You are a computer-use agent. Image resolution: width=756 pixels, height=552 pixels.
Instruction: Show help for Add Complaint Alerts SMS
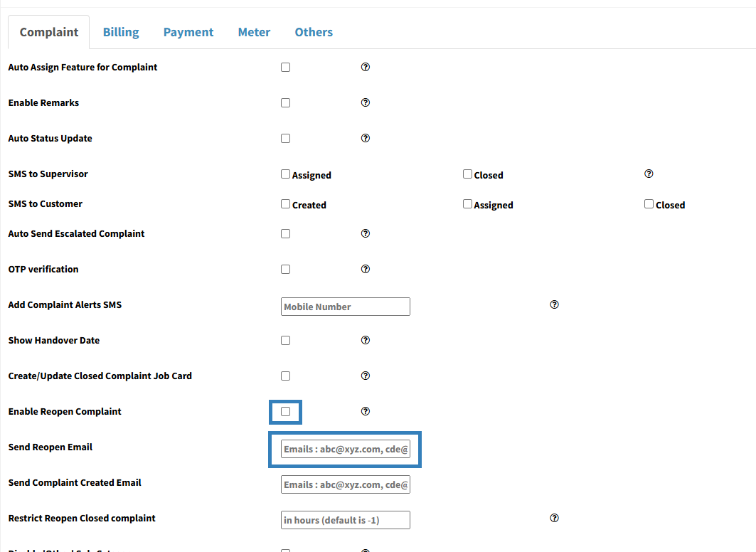click(554, 304)
